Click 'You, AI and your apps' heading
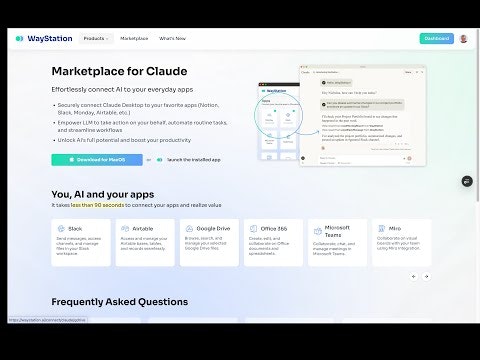This screenshot has width=480, height=360. tap(103, 194)
